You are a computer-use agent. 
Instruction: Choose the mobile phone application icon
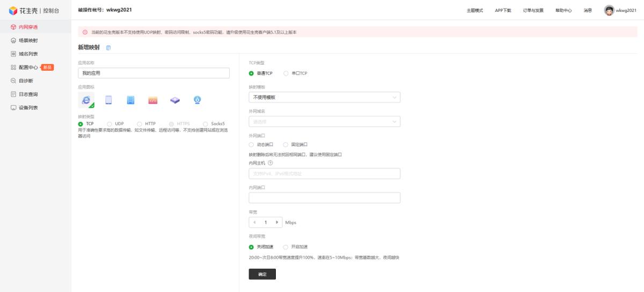click(x=108, y=100)
